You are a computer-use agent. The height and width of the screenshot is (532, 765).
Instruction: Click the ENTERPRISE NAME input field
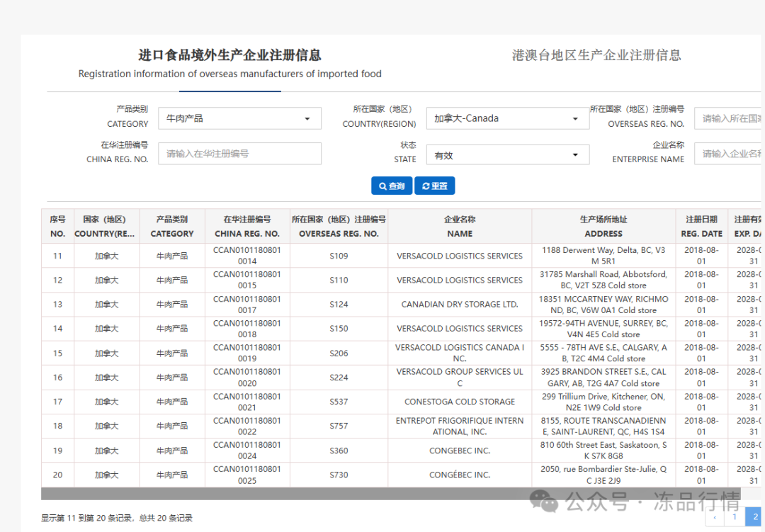click(x=729, y=154)
